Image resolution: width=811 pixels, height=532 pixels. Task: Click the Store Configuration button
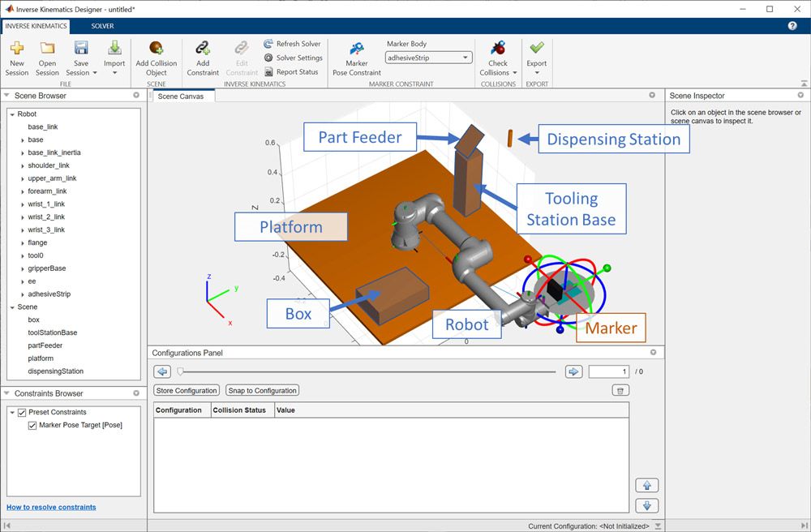point(186,390)
